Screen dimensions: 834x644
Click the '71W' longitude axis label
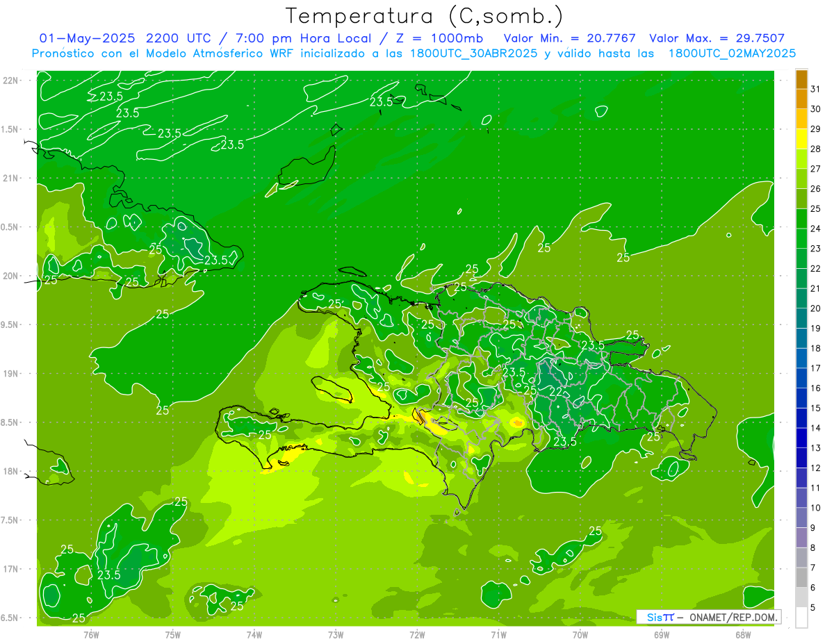click(498, 634)
